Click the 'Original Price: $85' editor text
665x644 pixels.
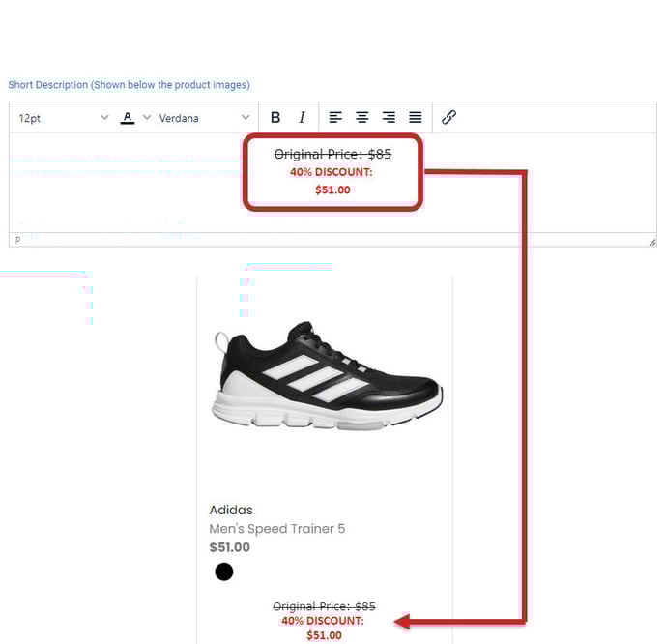[x=332, y=154]
